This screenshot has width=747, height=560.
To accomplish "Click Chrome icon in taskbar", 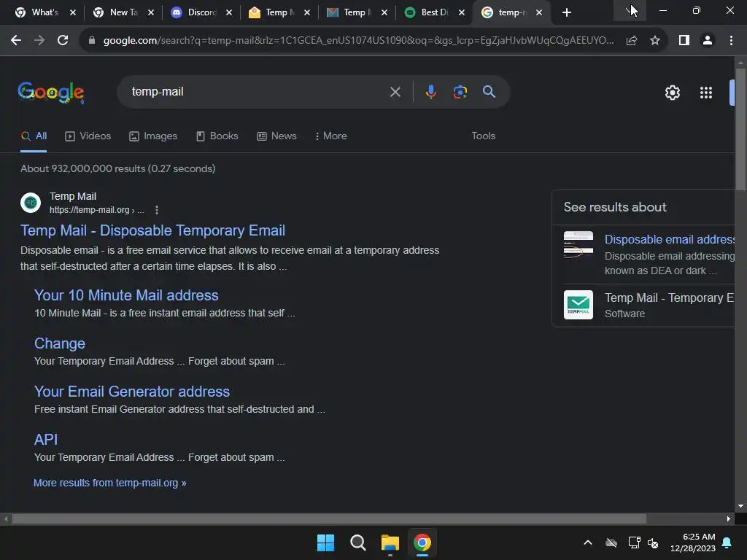I will 422,542.
